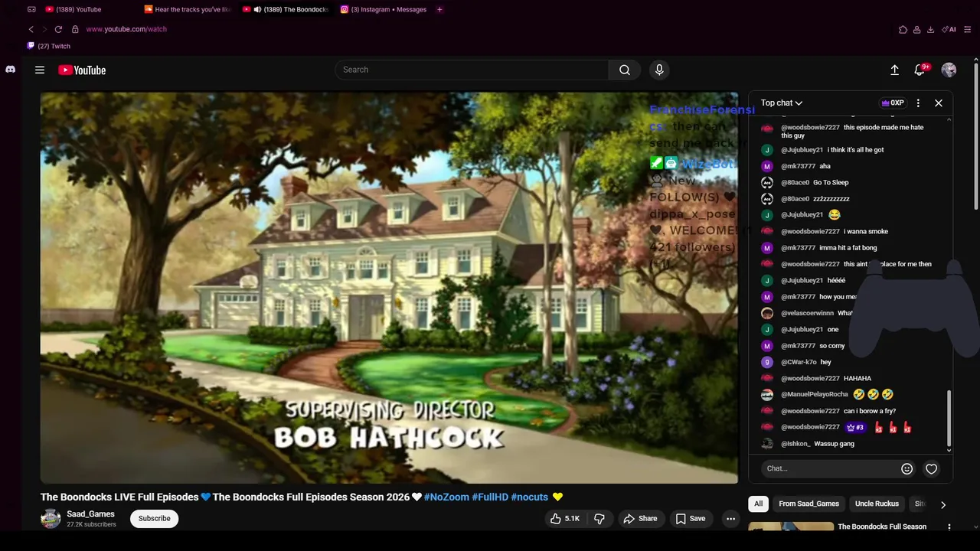Viewport: 980px width, 551px height.
Task: Select the All filter chip
Action: 758,504
